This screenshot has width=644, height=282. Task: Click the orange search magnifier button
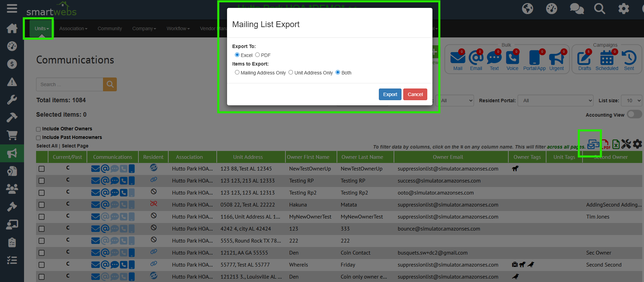(x=110, y=84)
